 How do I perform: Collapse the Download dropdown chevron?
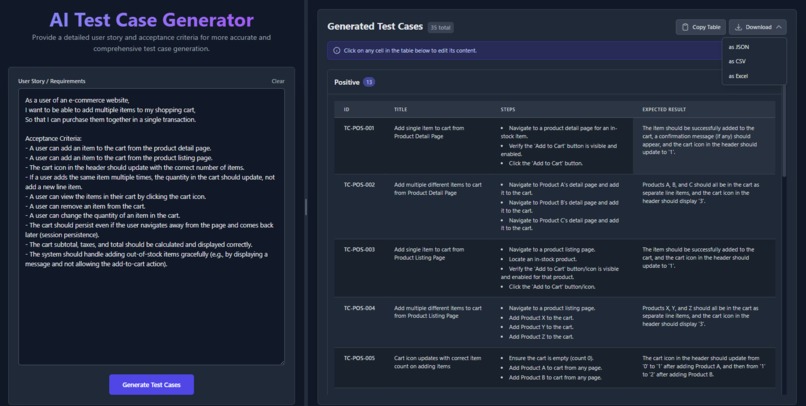pyautogui.click(x=779, y=27)
